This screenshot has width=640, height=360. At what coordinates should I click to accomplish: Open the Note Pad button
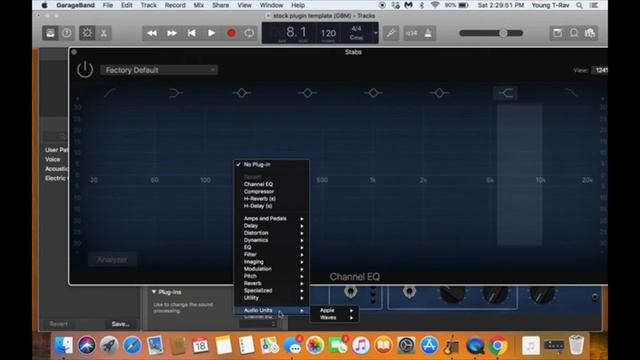tap(557, 33)
